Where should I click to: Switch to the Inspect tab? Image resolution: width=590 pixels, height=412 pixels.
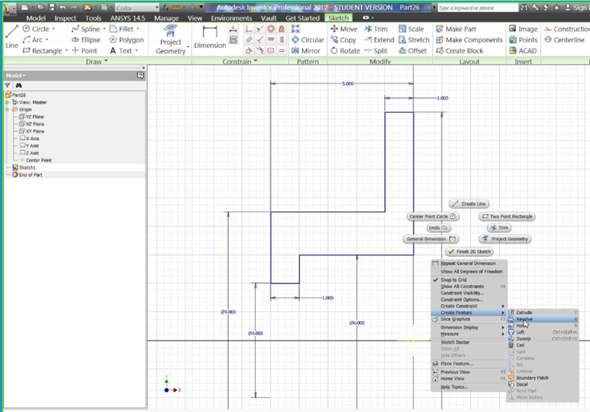[x=65, y=18]
